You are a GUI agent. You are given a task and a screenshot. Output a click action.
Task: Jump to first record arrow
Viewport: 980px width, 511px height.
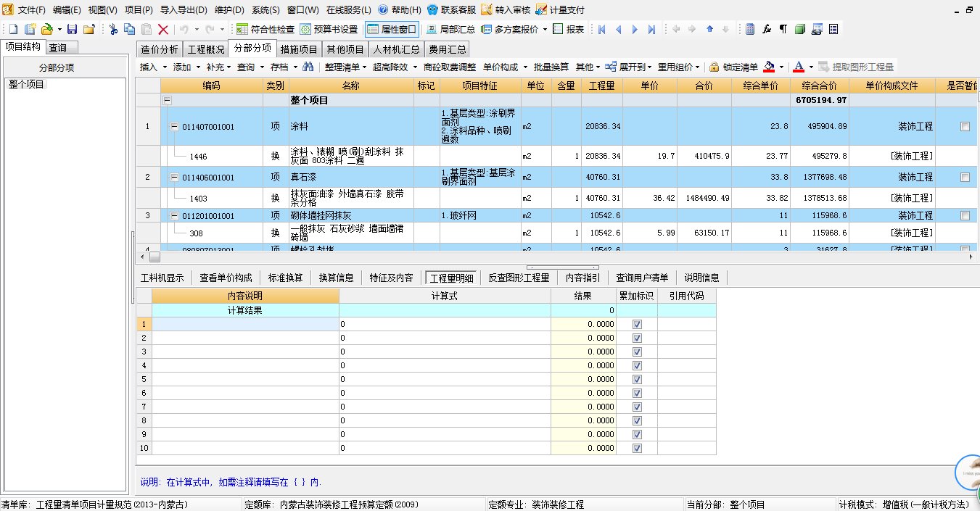[x=601, y=29]
